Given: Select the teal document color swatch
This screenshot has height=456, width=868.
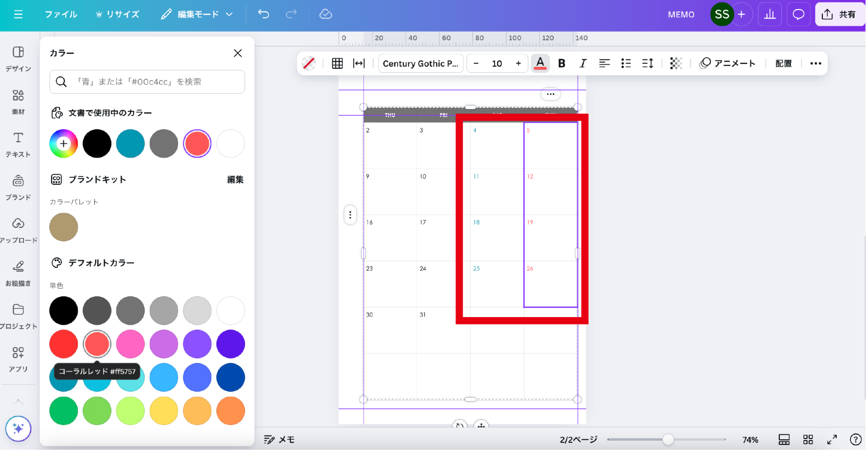Looking at the screenshot, I should coord(130,143).
